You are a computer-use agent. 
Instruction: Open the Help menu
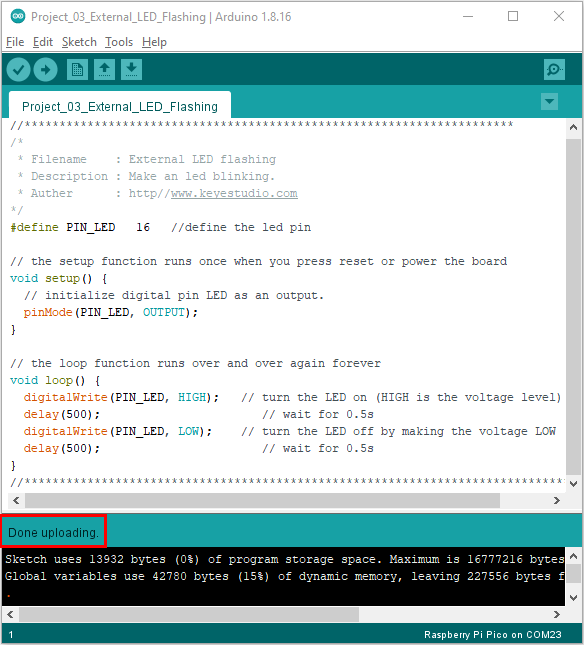pos(154,42)
